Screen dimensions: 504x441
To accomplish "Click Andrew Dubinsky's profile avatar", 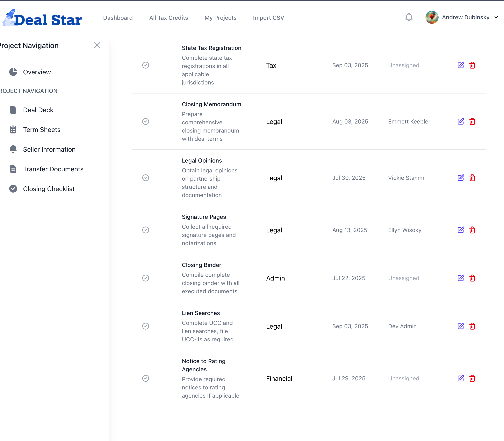I will [432, 17].
